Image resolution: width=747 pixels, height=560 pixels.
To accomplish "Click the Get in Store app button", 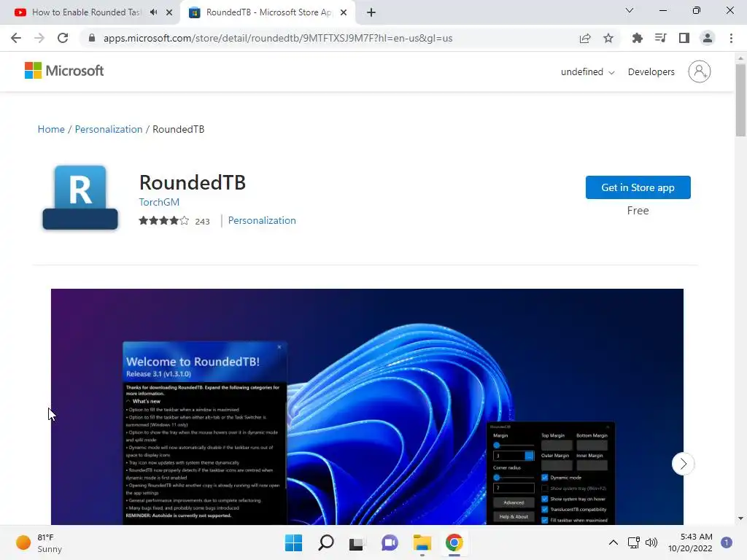I will pos(638,187).
